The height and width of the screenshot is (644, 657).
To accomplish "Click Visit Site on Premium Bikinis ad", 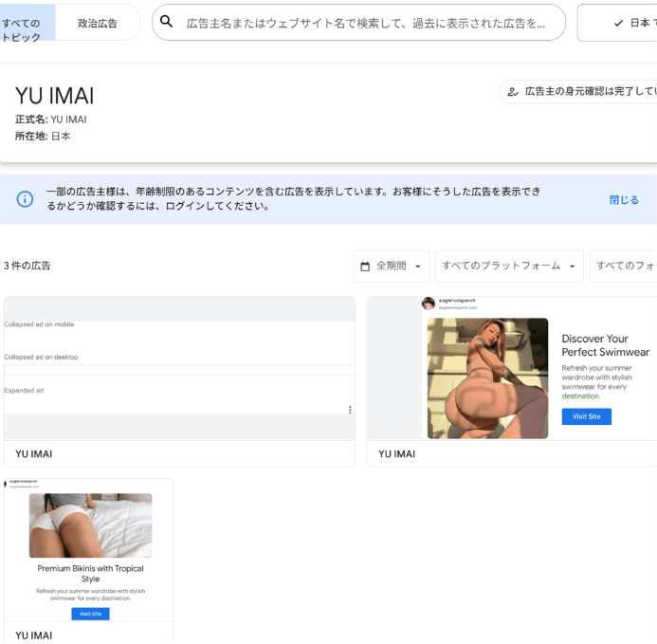I will [90, 614].
